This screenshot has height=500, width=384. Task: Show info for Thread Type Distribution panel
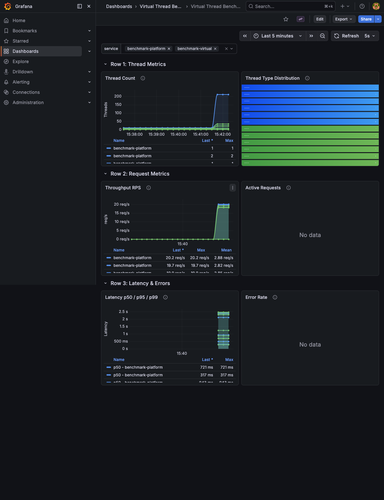click(x=307, y=78)
